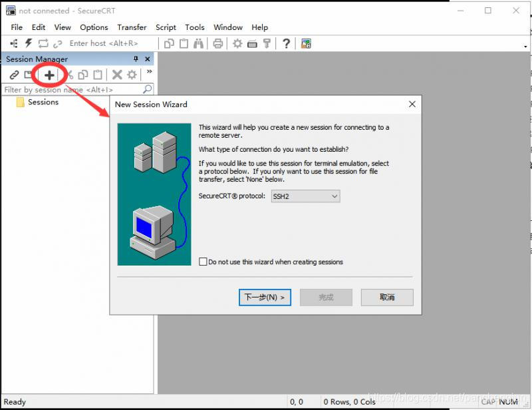Click the Print icon
Image resolution: width=532 pixels, height=410 pixels.
(218, 43)
